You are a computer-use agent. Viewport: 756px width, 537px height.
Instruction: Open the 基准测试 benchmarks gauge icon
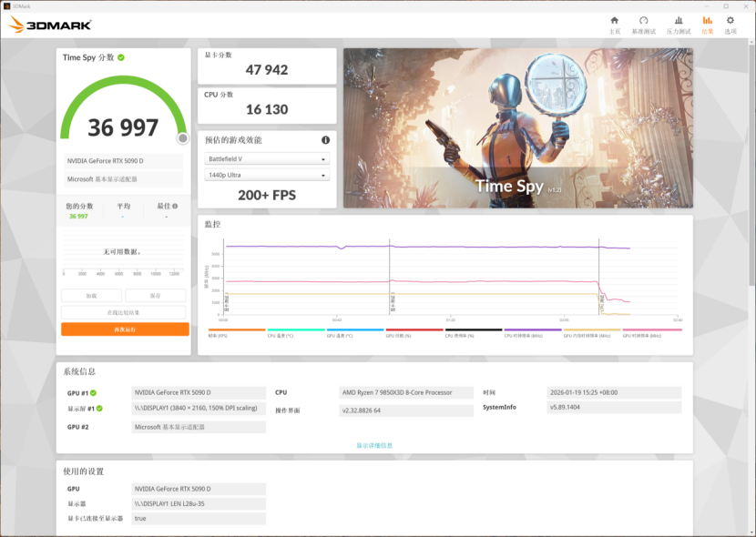click(x=643, y=25)
